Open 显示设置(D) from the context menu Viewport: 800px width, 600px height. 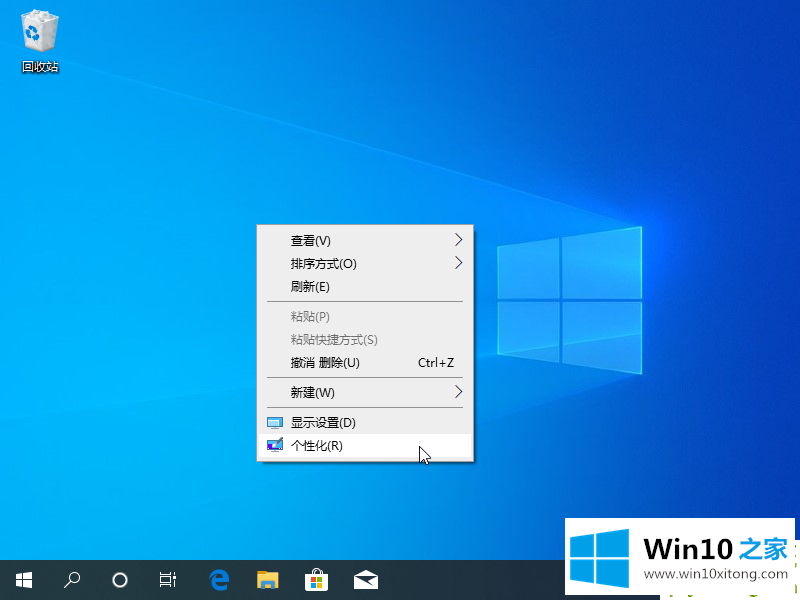click(323, 422)
